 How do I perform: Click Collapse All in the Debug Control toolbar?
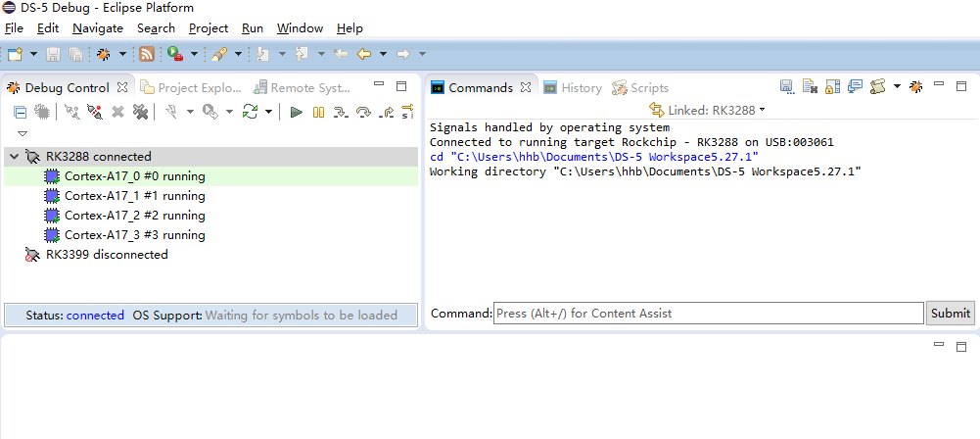click(21, 112)
